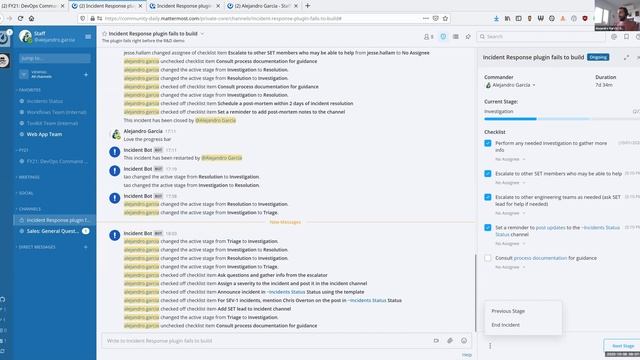
Task: Check 'Consult process documentation for guidance' item
Action: [488, 258]
